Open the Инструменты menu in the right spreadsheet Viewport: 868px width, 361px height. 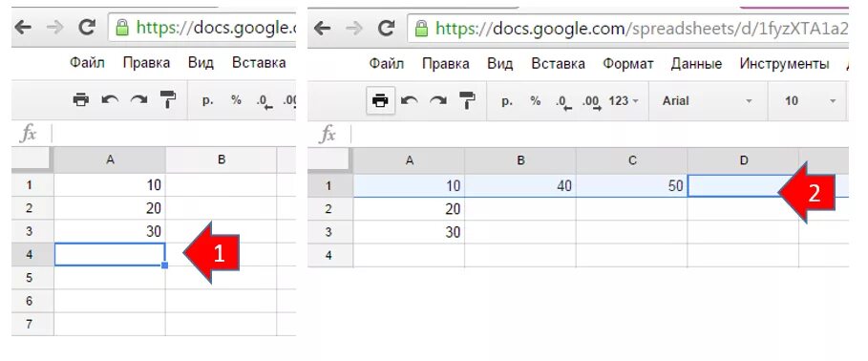coord(784,64)
